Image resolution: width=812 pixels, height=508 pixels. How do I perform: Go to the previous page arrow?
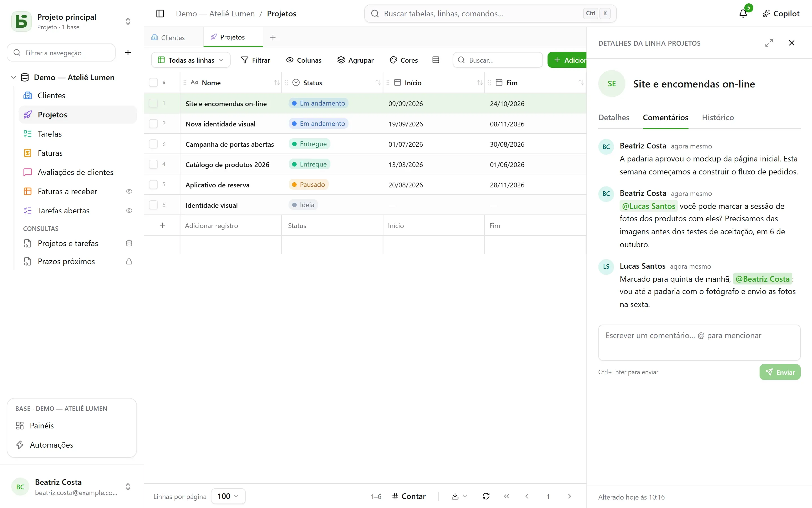point(527,496)
